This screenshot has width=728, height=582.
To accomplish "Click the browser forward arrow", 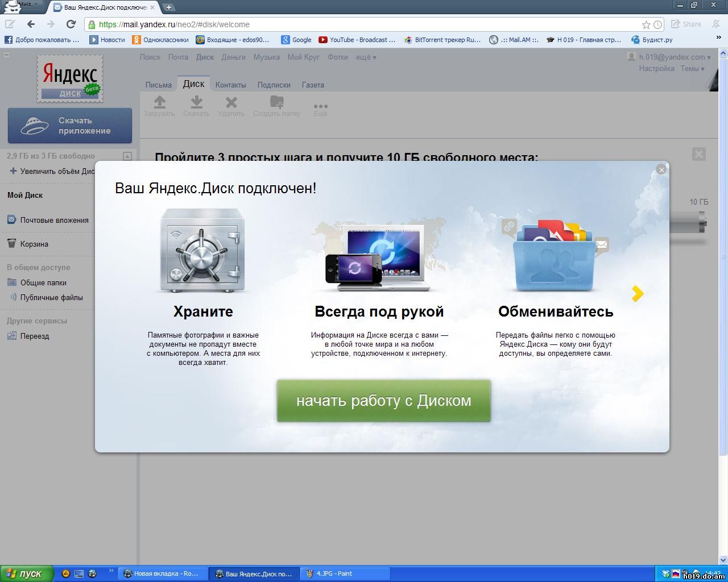I will click(x=51, y=24).
